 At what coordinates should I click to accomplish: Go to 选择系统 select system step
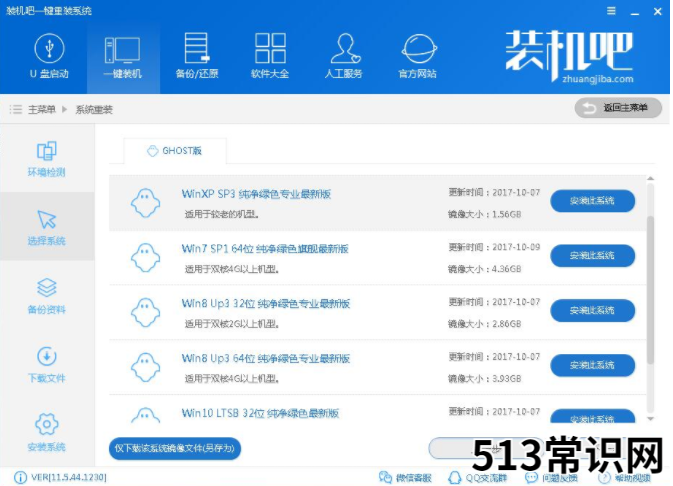coord(47,226)
